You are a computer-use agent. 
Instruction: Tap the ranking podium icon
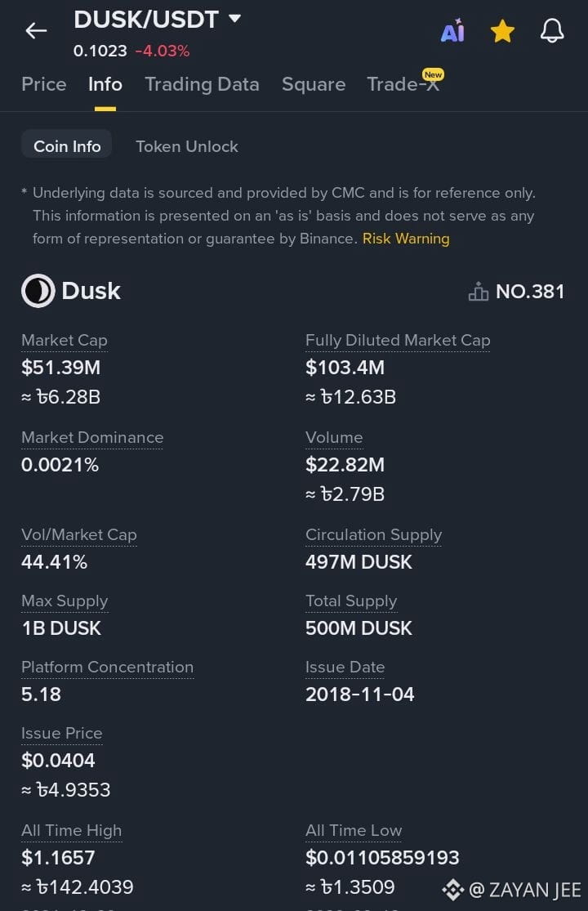click(x=479, y=292)
